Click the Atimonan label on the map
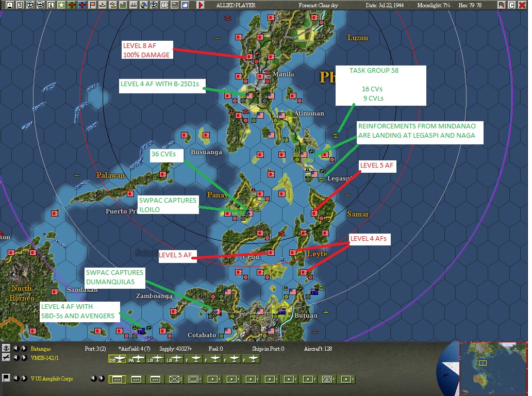The height and width of the screenshot is (396, 532). [309, 113]
